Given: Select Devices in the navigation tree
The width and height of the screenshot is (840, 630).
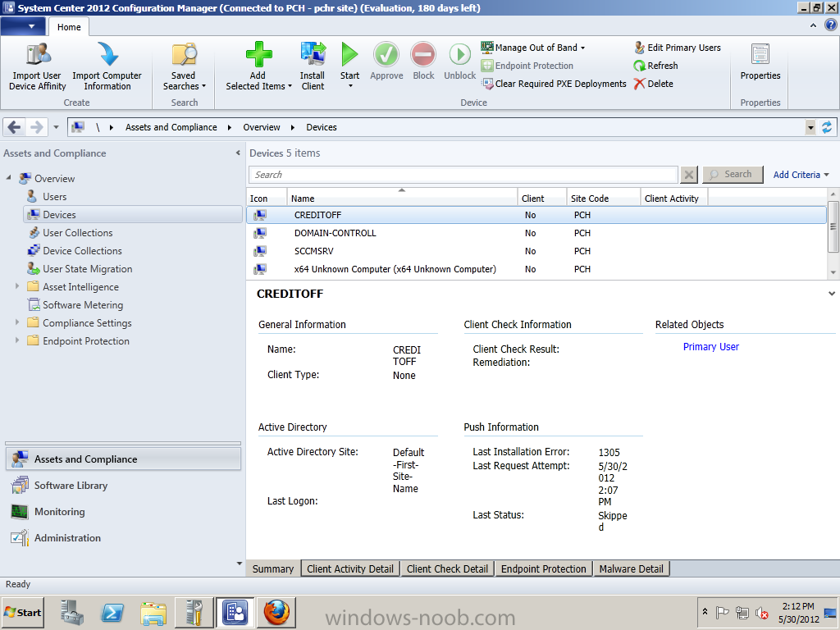Looking at the screenshot, I should click(132, 214).
